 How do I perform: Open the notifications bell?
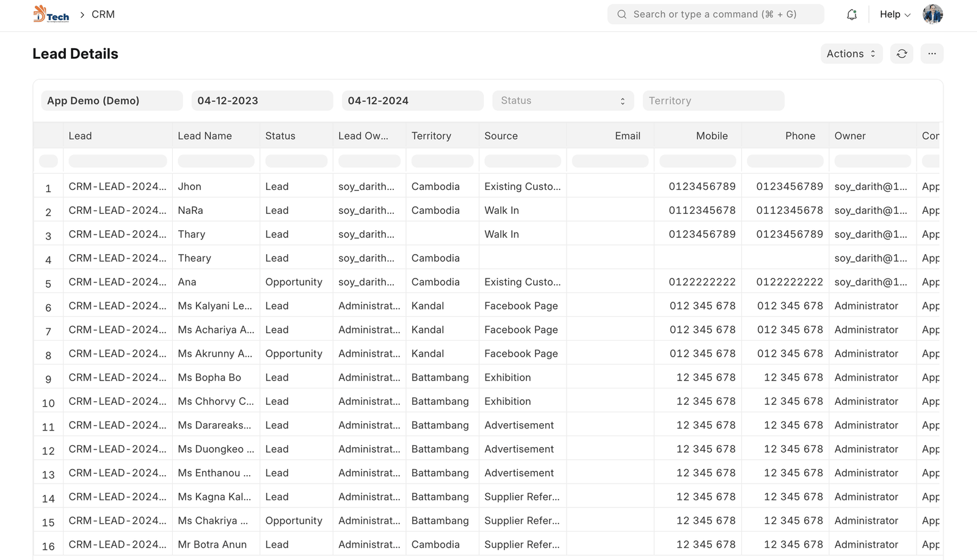(852, 15)
